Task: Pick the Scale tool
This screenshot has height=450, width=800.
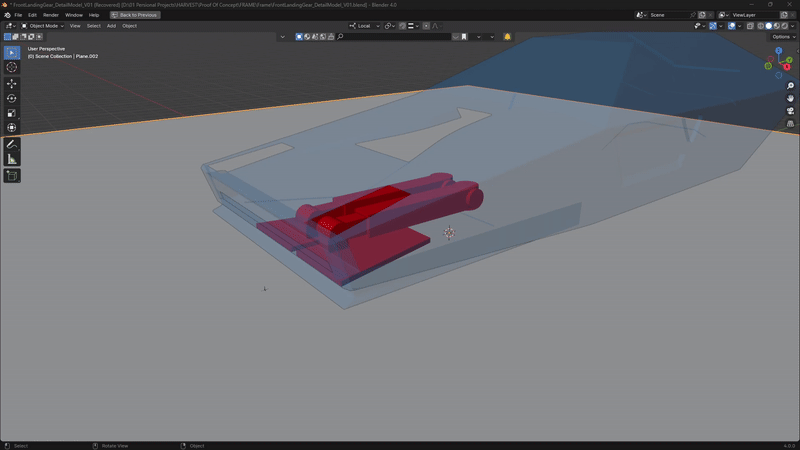Action: pyautogui.click(x=12, y=113)
